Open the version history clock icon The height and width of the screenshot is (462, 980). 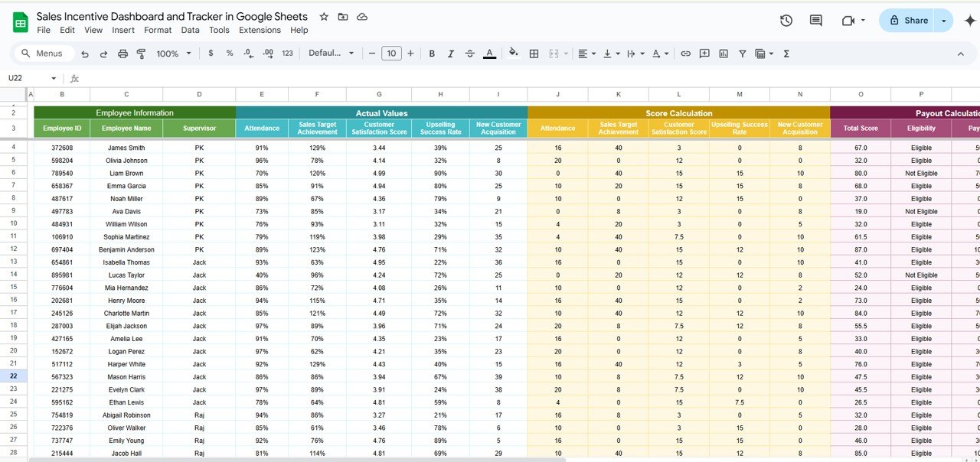coord(786,21)
